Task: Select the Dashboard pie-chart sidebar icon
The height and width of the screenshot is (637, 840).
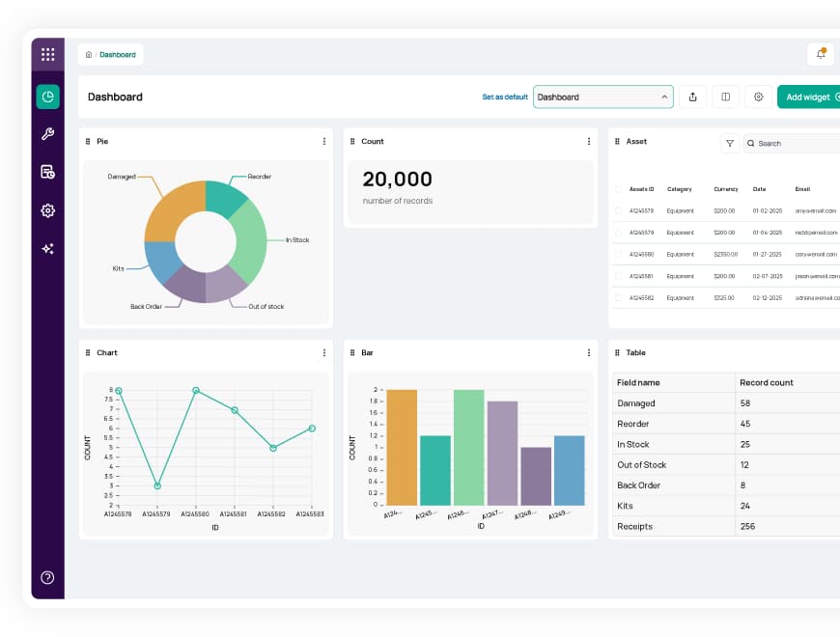Action: 47,97
